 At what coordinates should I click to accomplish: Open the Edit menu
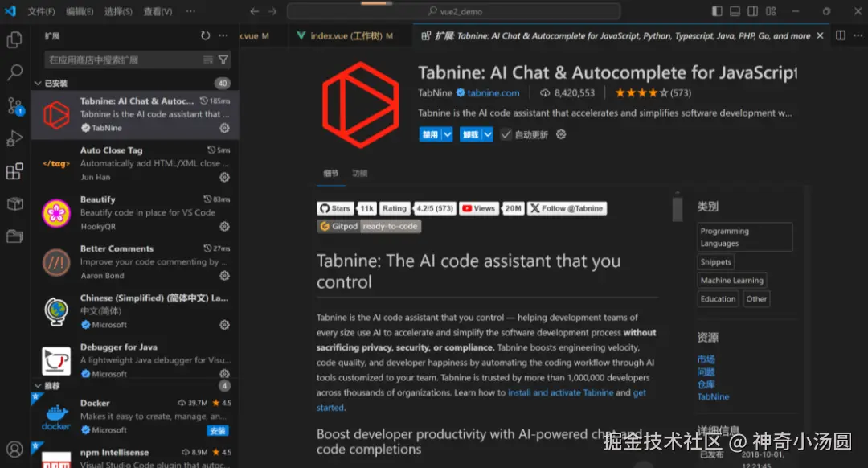pos(80,11)
